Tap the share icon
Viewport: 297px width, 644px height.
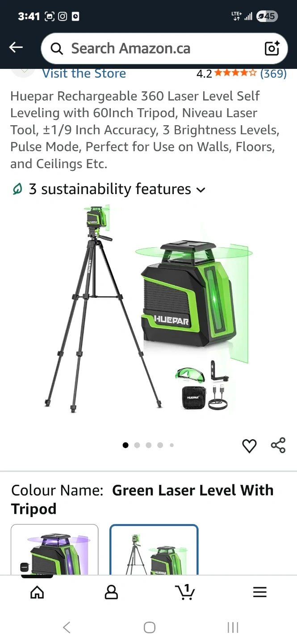278,445
